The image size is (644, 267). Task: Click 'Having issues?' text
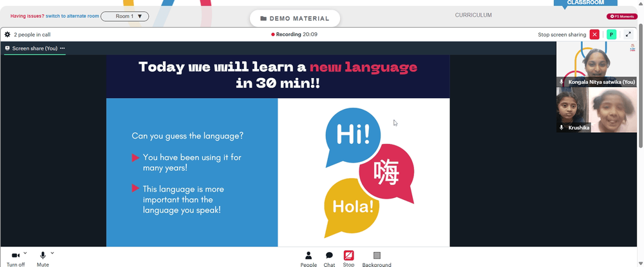pyautogui.click(x=27, y=16)
